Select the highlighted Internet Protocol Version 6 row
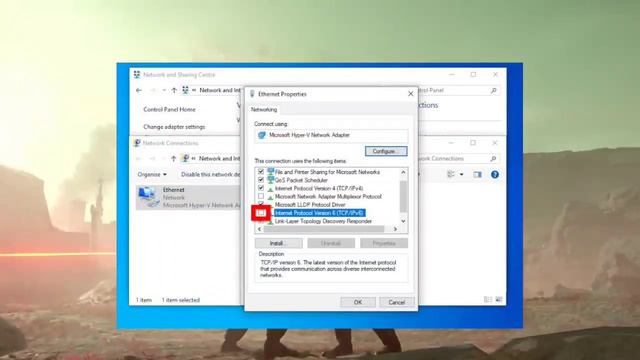Screen dimensions: 640x360 coord(320,213)
